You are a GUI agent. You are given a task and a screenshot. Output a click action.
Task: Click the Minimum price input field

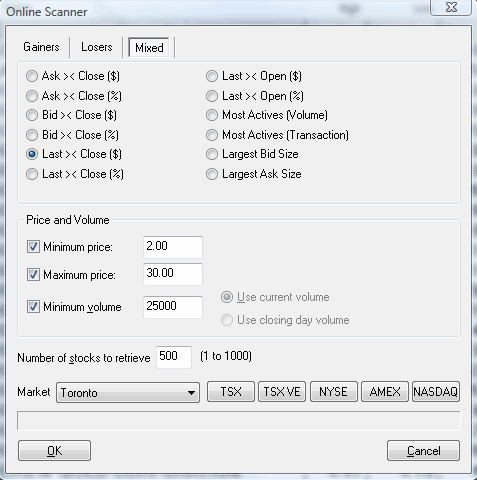click(173, 247)
